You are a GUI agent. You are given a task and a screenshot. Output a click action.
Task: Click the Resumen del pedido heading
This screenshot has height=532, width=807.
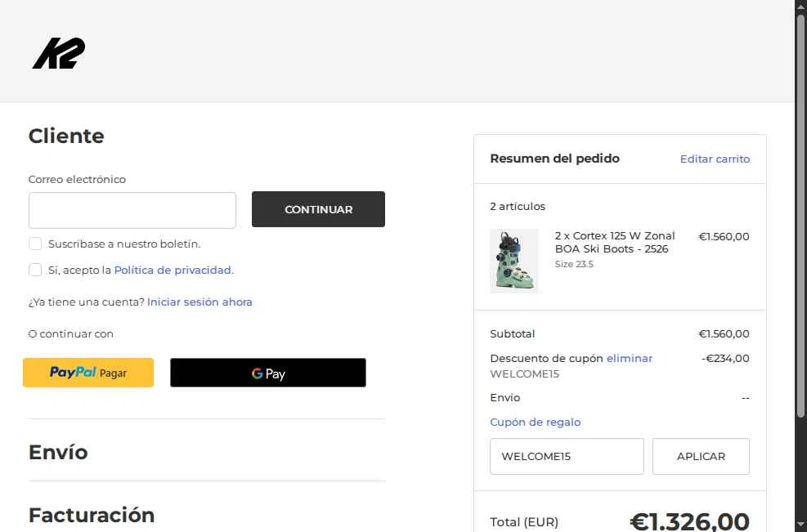point(555,159)
